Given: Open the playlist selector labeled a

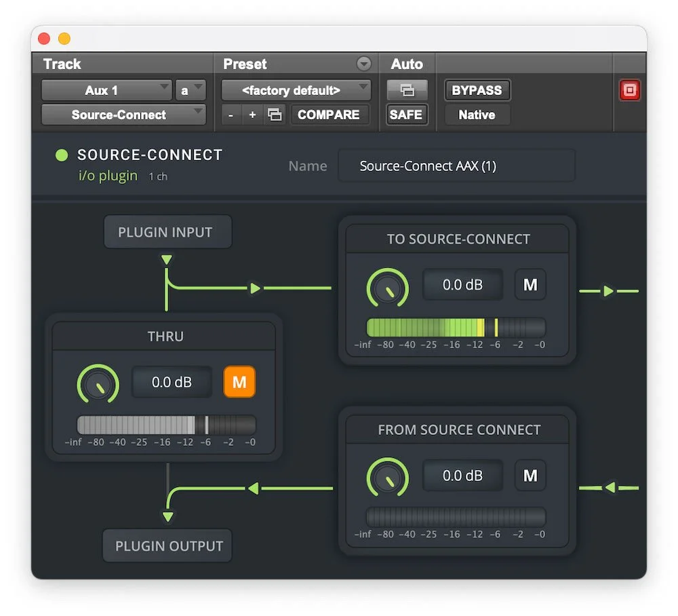Looking at the screenshot, I should (x=191, y=90).
